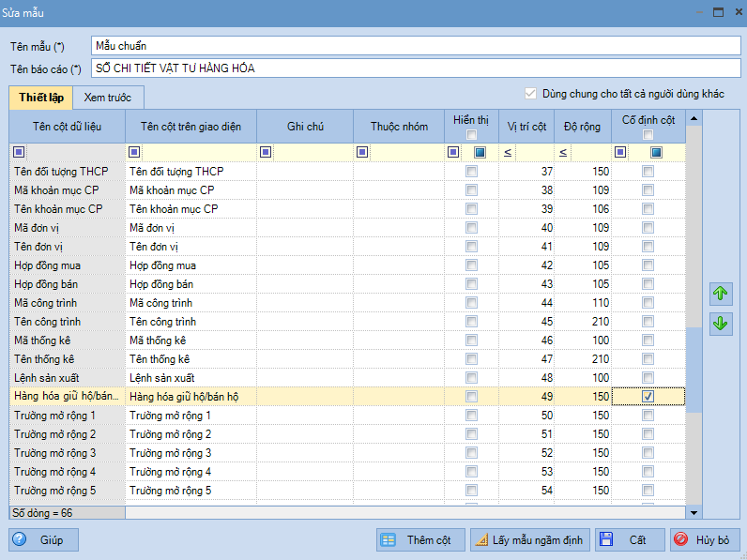Click the Ghi chú cell of Lệnh sản xuất
The width and height of the screenshot is (747, 560).
tap(305, 378)
